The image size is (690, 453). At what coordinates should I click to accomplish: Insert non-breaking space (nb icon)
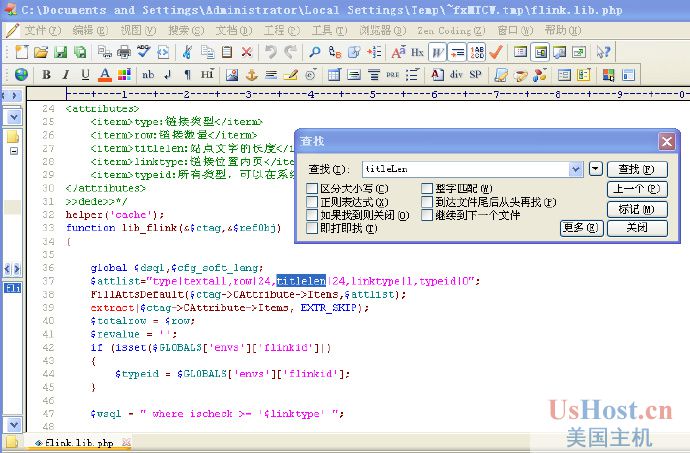pyautogui.click(x=148, y=75)
